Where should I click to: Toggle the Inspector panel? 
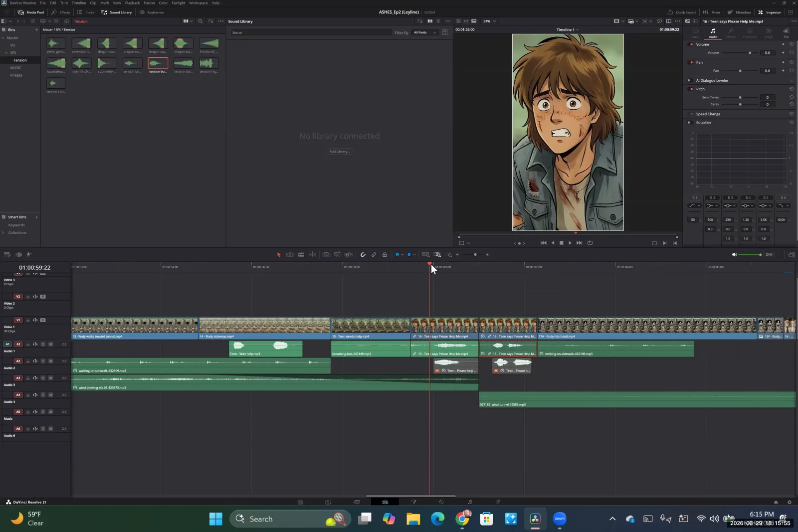770,12
